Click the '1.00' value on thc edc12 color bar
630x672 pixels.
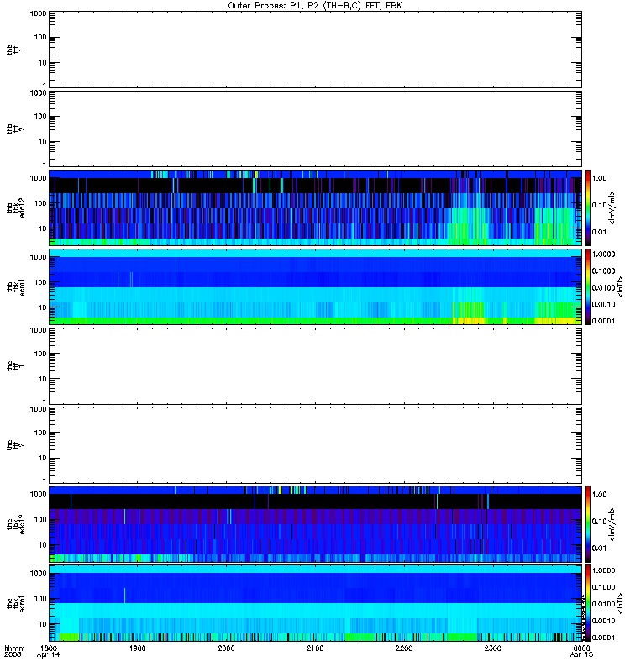[x=599, y=495]
